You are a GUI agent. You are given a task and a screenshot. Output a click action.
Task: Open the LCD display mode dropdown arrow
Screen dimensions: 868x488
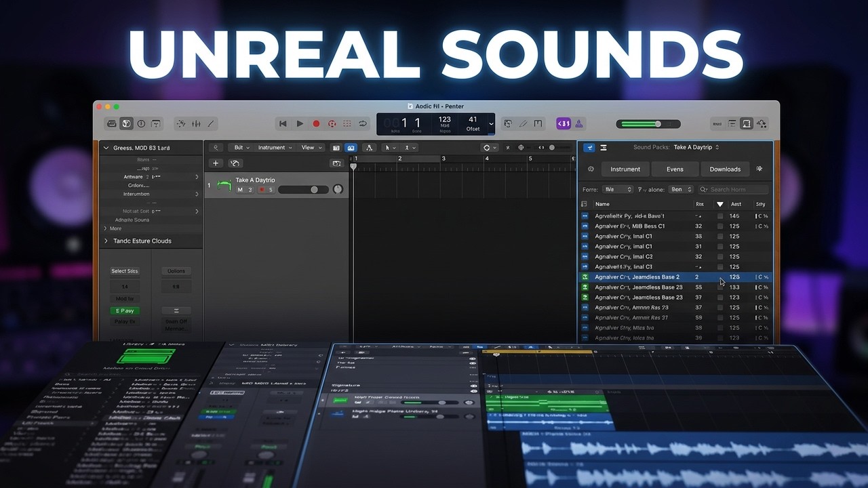tap(491, 124)
